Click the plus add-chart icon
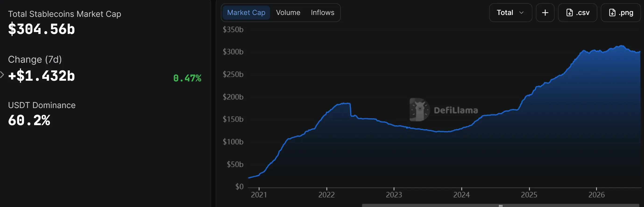The width and height of the screenshot is (644, 207). (545, 13)
